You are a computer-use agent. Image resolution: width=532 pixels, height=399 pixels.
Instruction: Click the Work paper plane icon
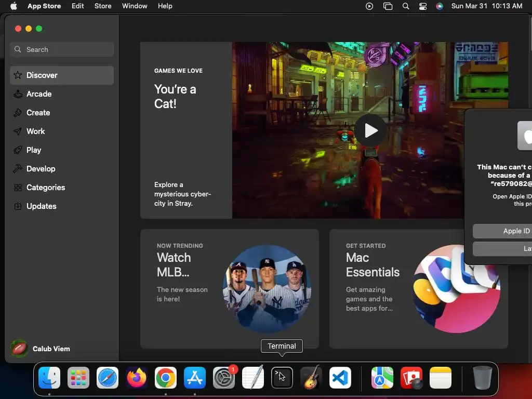18,131
